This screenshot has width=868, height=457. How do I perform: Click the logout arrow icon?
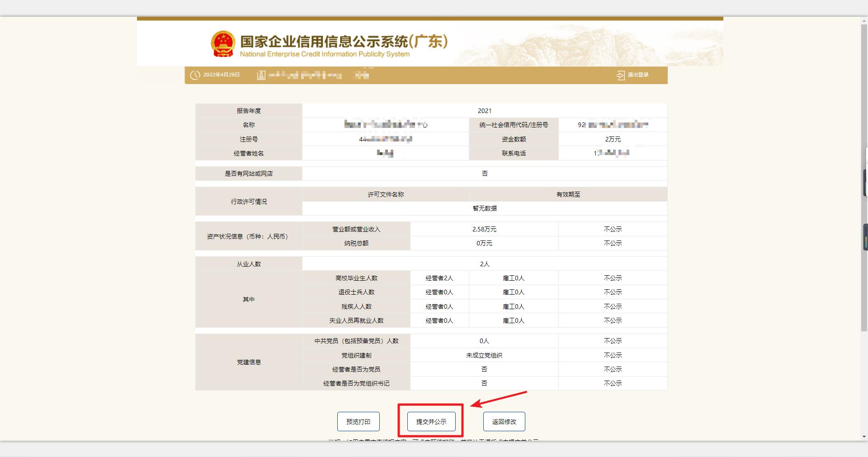(620, 75)
